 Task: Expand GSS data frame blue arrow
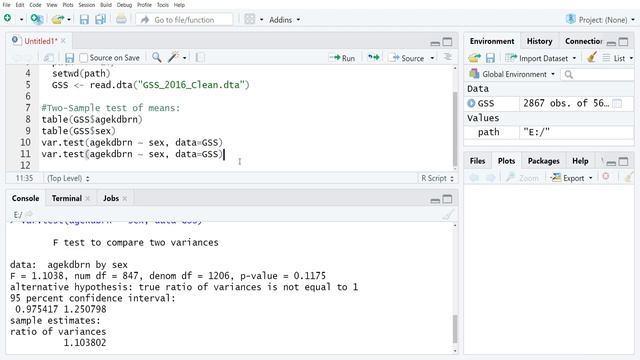pos(471,103)
